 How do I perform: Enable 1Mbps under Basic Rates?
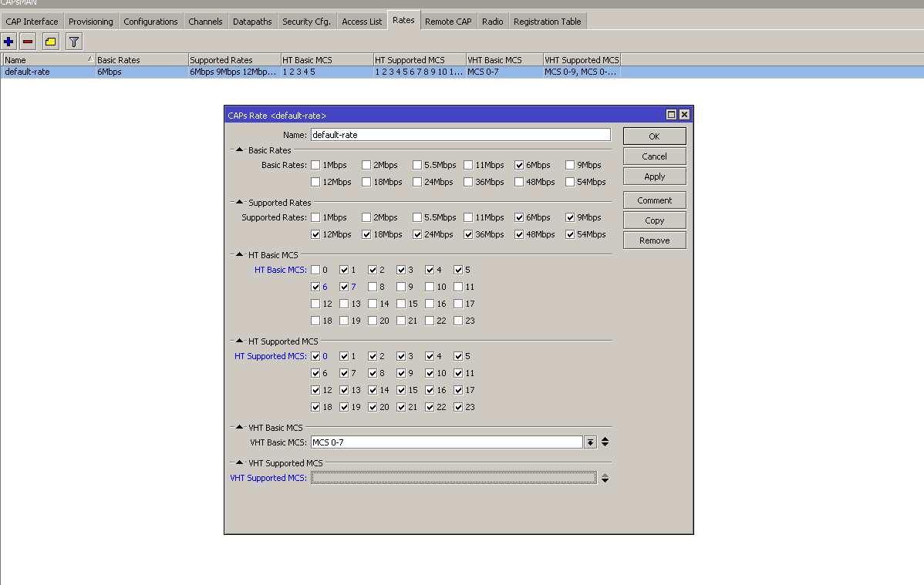pos(315,165)
